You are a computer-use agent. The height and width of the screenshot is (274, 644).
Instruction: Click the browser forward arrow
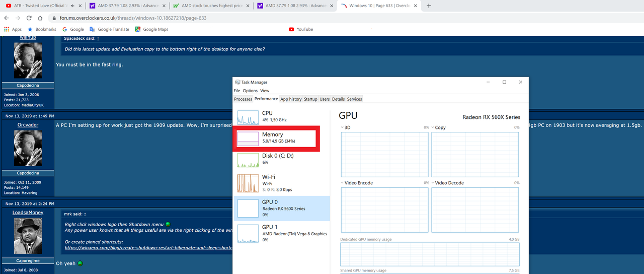point(18,18)
